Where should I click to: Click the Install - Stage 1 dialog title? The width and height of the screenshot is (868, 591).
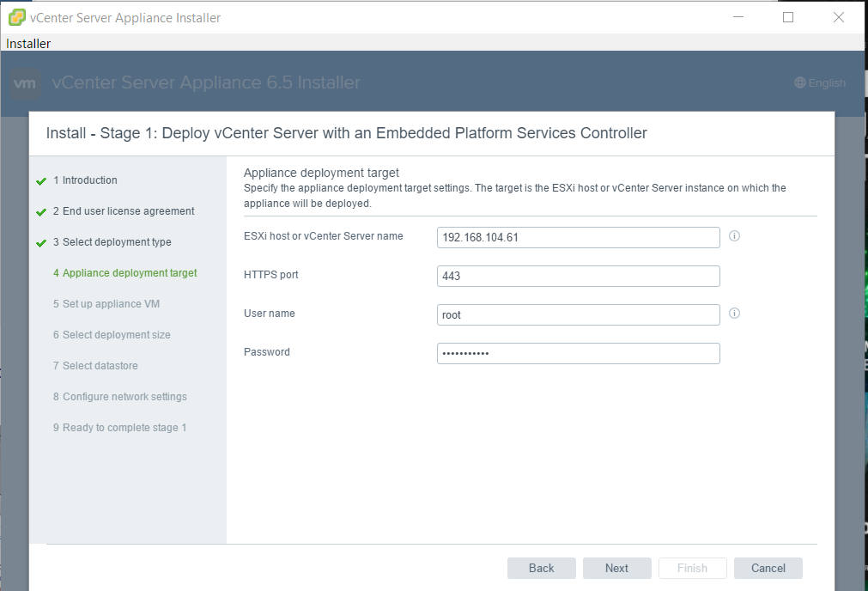347,133
